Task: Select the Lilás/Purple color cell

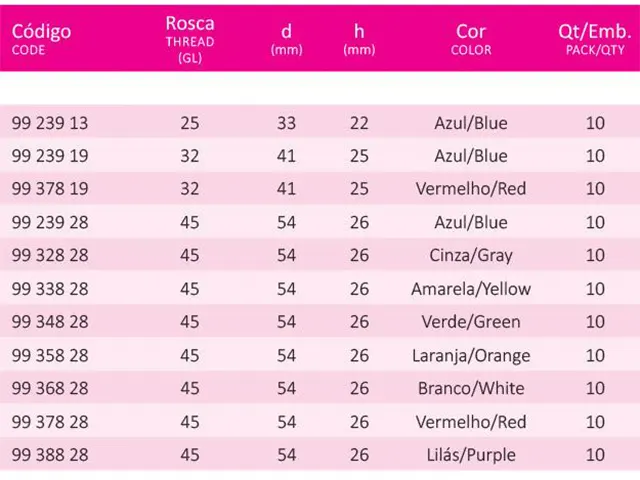Action: (x=471, y=455)
